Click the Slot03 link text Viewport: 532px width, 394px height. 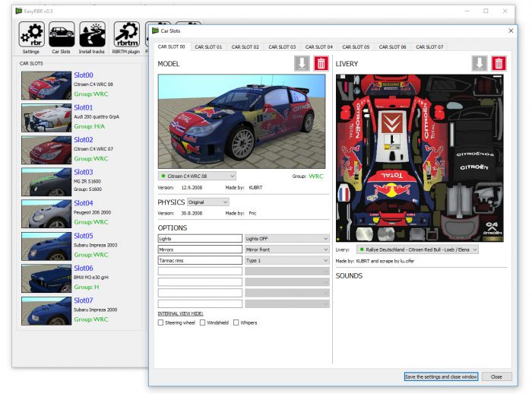point(84,172)
